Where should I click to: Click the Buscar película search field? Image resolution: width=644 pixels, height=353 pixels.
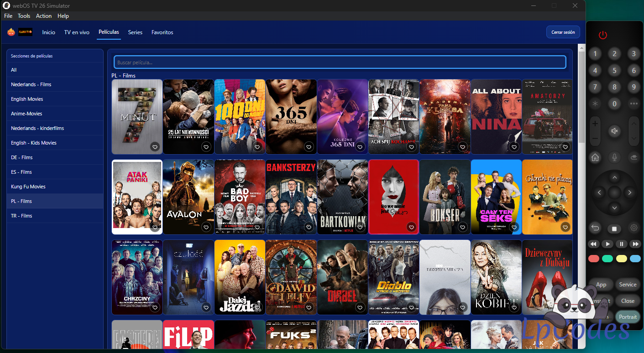click(x=340, y=62)
